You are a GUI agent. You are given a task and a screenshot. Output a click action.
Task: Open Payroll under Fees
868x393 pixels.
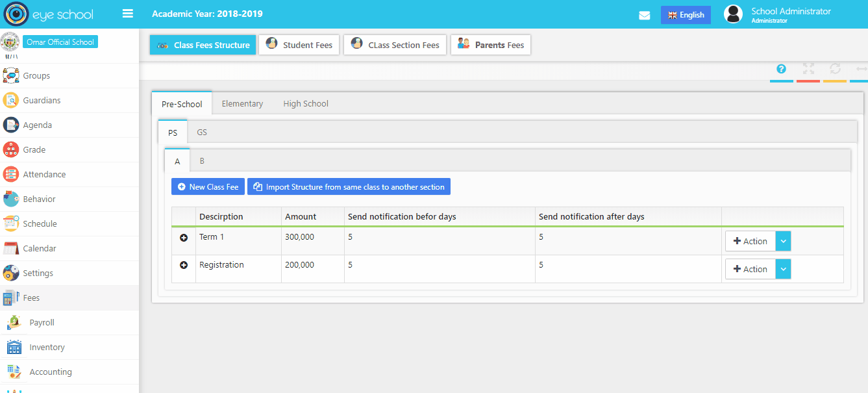tap(69, 323)
